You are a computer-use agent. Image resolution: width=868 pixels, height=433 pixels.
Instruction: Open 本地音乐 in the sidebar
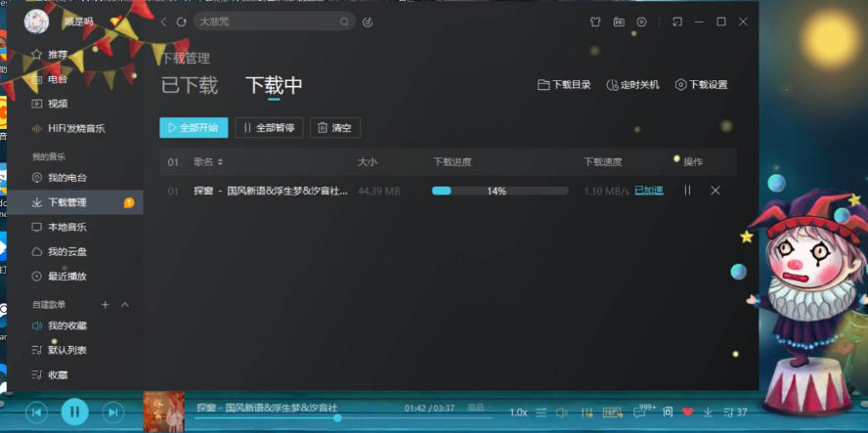click(66, 227)
